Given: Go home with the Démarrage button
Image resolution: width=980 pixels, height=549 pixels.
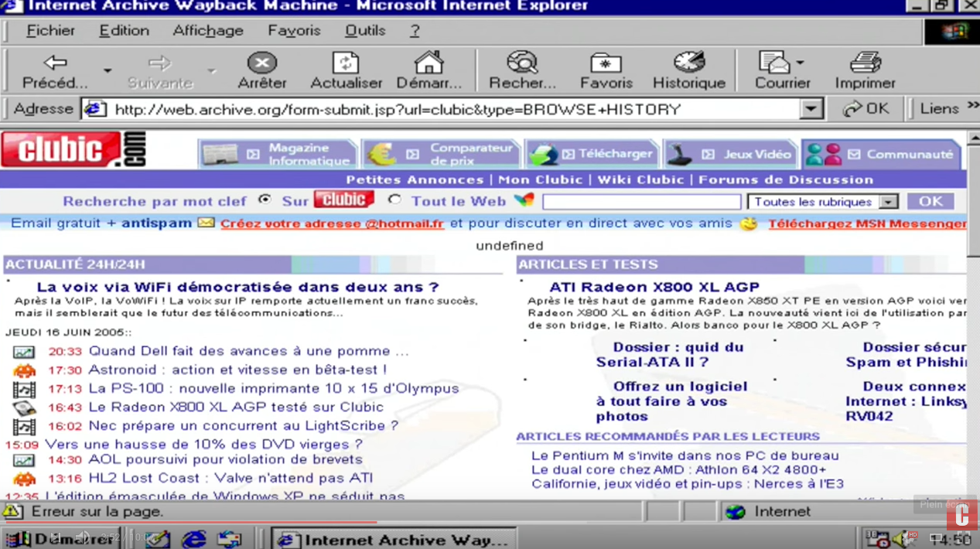Looking at the screenshot, I should click(x=429, y=71).
